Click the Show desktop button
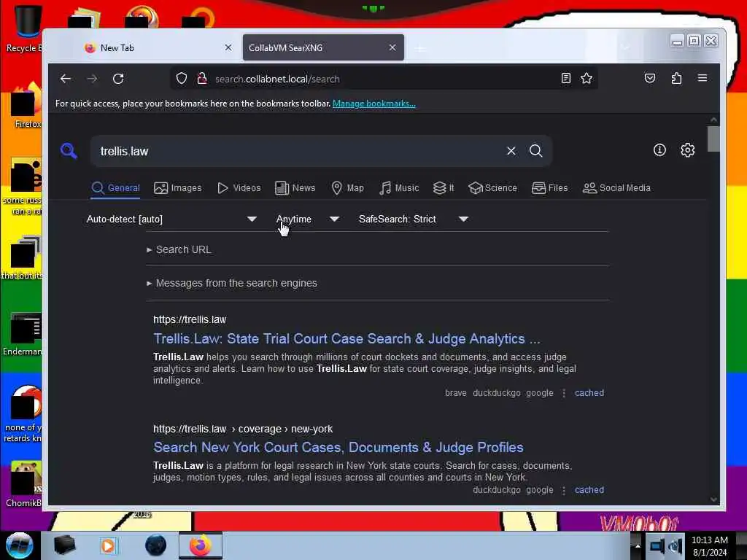 tap(741, 545)
